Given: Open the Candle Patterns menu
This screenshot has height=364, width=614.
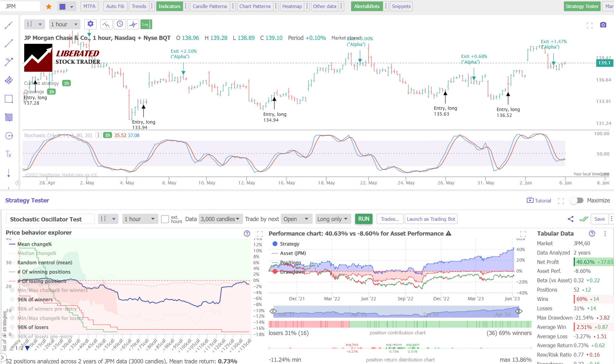Looking at the screenshot, I should click(209, 6).
